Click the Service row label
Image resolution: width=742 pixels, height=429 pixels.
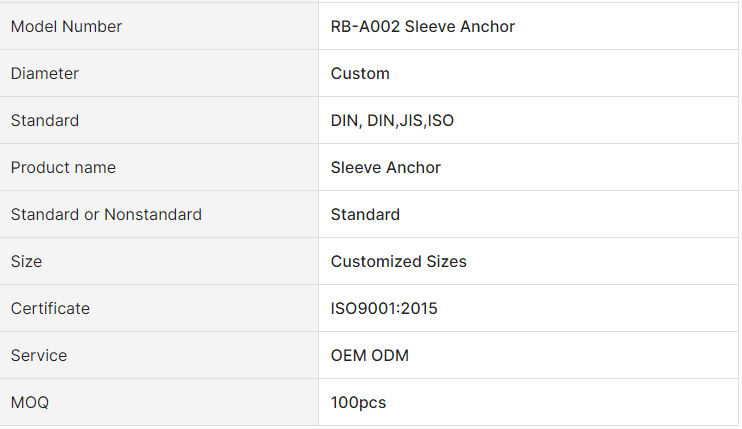click(x=39, y=356)
